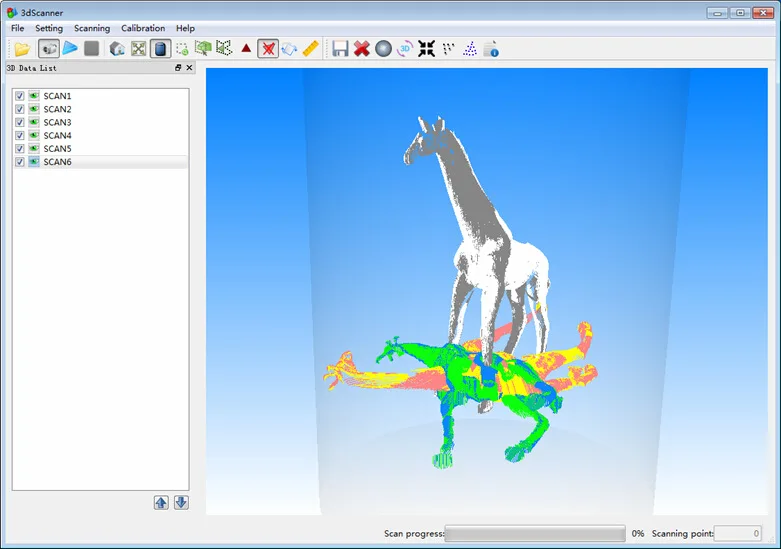Screen dimensions: 781x549
Task: Open the Calibration menu
Action: click(x=143, y=28)
